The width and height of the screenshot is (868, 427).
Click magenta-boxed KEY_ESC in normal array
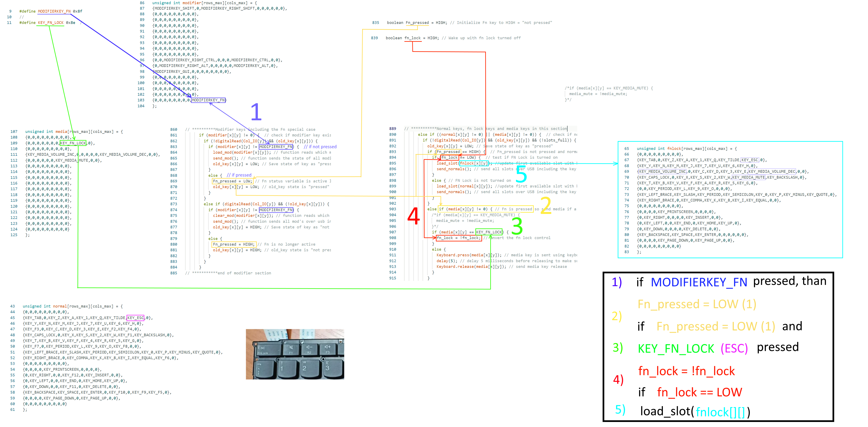pyautogui.click(x=135, y=317)
